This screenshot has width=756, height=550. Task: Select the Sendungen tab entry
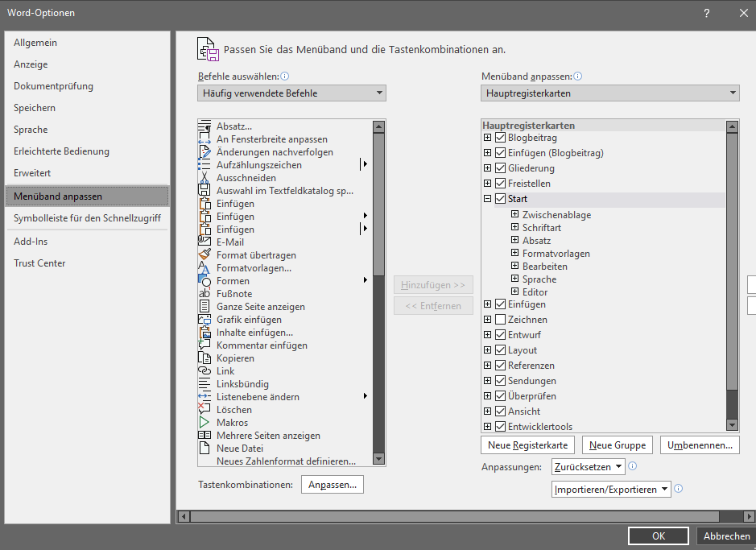pyautogui.click(x=532, y=381)
